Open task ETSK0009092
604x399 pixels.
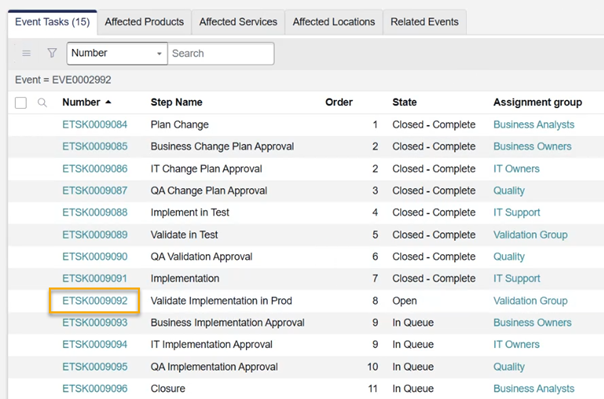tap(95, 301)
